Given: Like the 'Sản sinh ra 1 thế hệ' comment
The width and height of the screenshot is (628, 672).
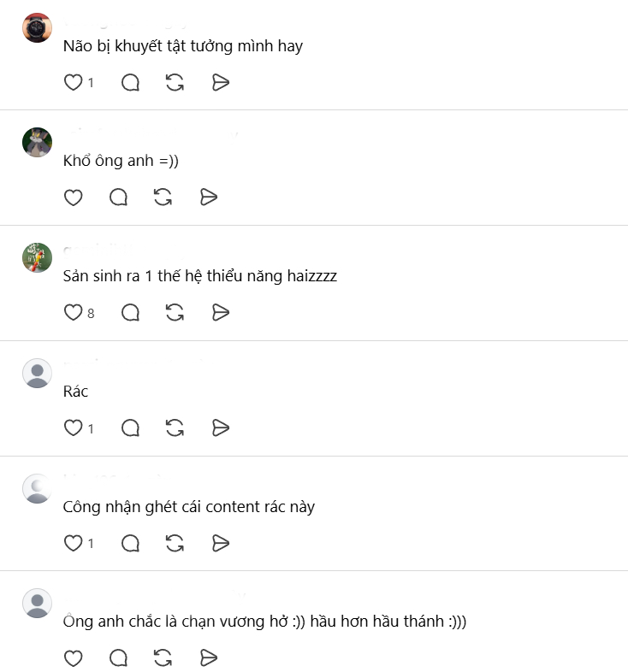Looking at the screenshot, I should point(73,312).
